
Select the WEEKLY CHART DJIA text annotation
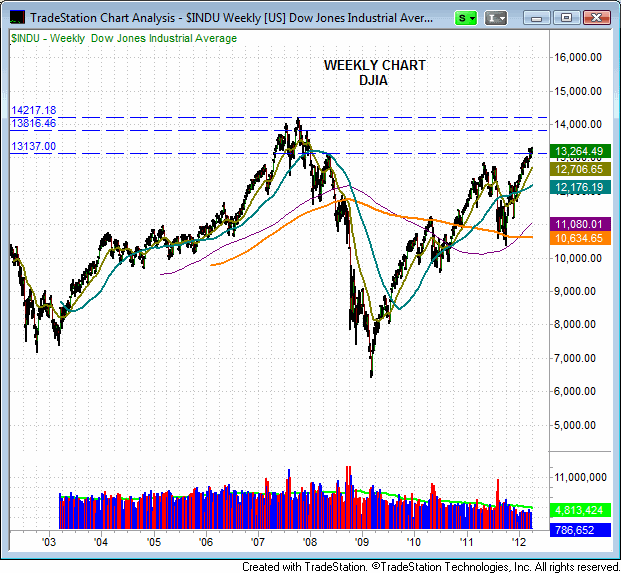[374, 72]
